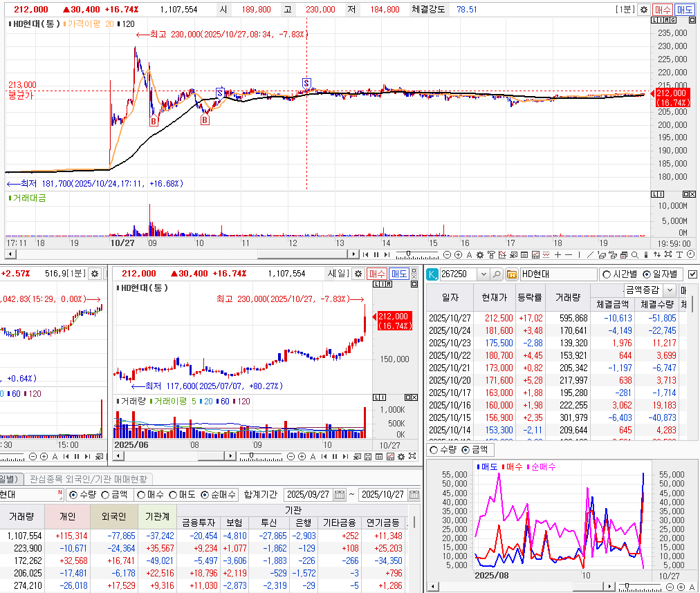Pause main chart playback

point(376,255)
